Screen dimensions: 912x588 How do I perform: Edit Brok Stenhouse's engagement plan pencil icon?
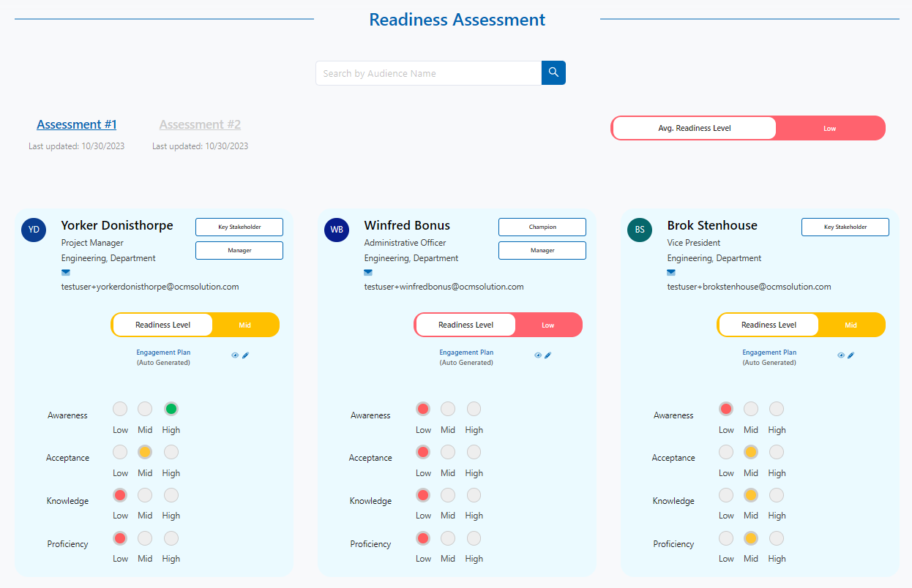[x=851, y=355]
